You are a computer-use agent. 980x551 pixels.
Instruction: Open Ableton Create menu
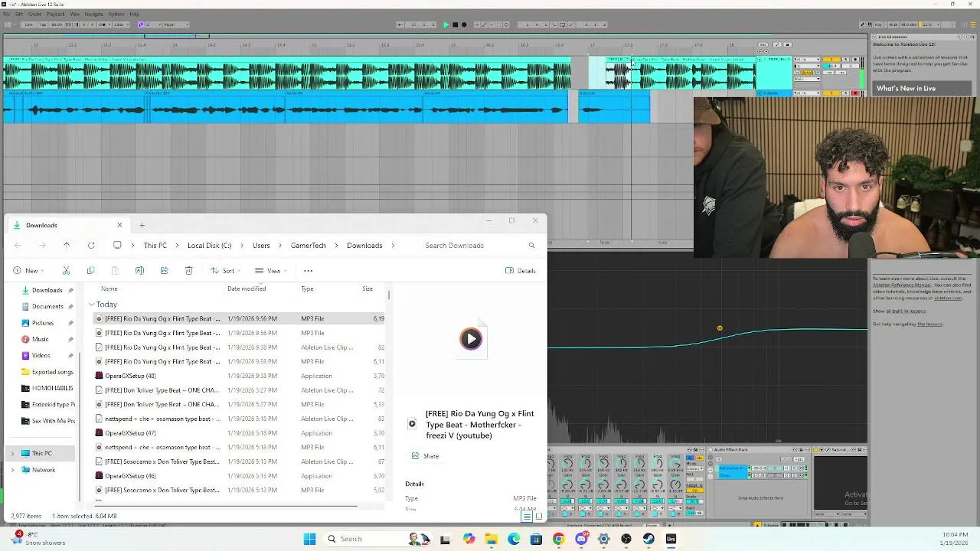click(34, 14)
